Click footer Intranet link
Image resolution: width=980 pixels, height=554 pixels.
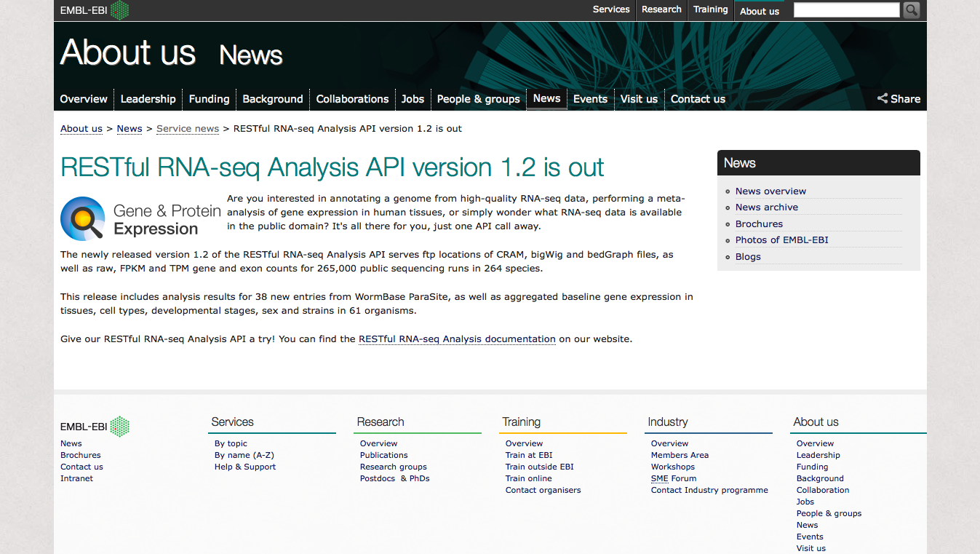[76, 478]
